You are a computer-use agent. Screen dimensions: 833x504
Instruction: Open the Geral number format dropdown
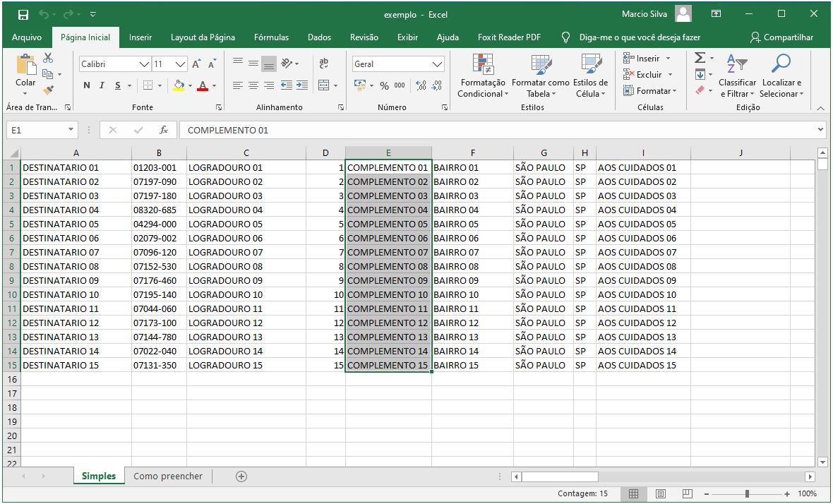point(437,64)
